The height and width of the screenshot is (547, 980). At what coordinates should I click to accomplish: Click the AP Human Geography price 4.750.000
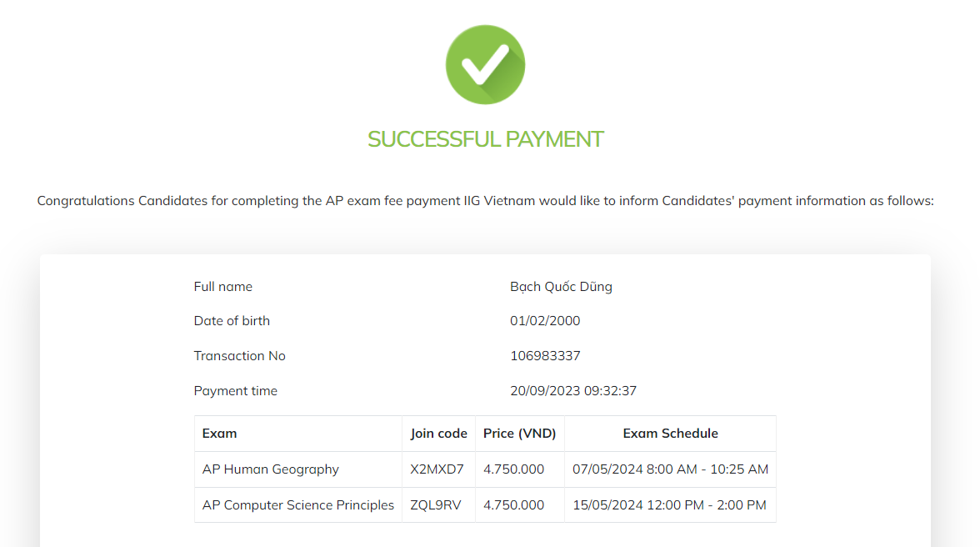(x=513, y=469)
